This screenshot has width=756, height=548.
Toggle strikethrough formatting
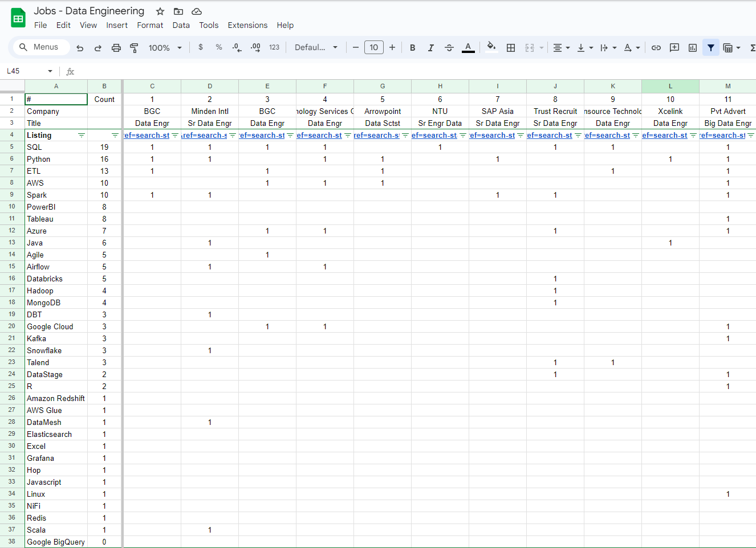pyautogui.click(x=449, y=48)
